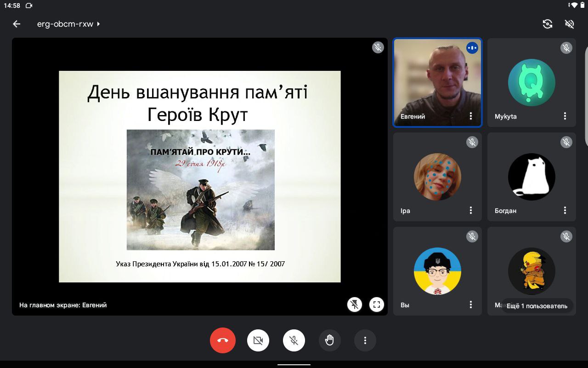Open the three-dot menu for Богдан

click(565, 211)
